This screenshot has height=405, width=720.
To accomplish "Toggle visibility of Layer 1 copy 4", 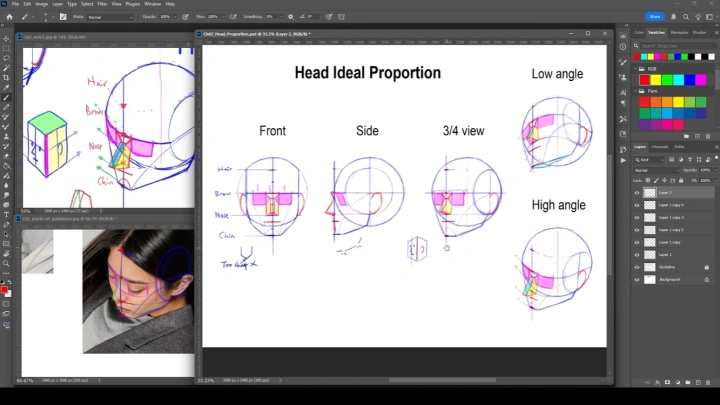I will coord(637,205).
